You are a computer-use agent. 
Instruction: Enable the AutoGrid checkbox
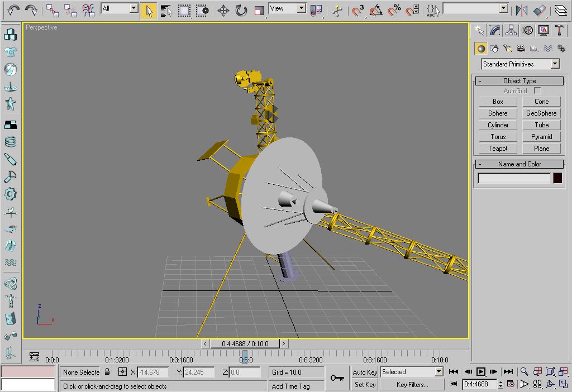[537, 90]
